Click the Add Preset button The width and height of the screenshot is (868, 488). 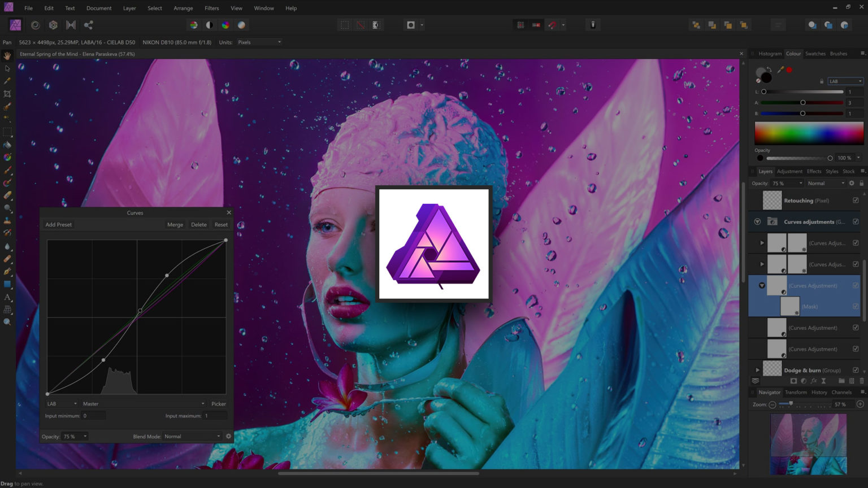(58, 224)
